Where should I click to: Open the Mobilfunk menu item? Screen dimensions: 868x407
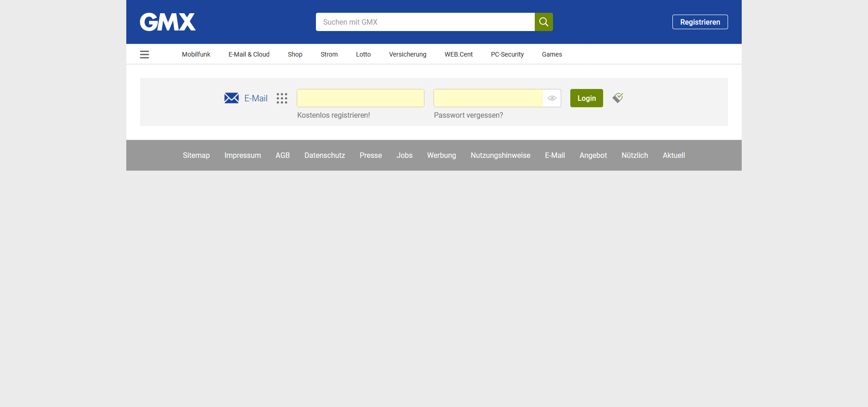[196, 54]
